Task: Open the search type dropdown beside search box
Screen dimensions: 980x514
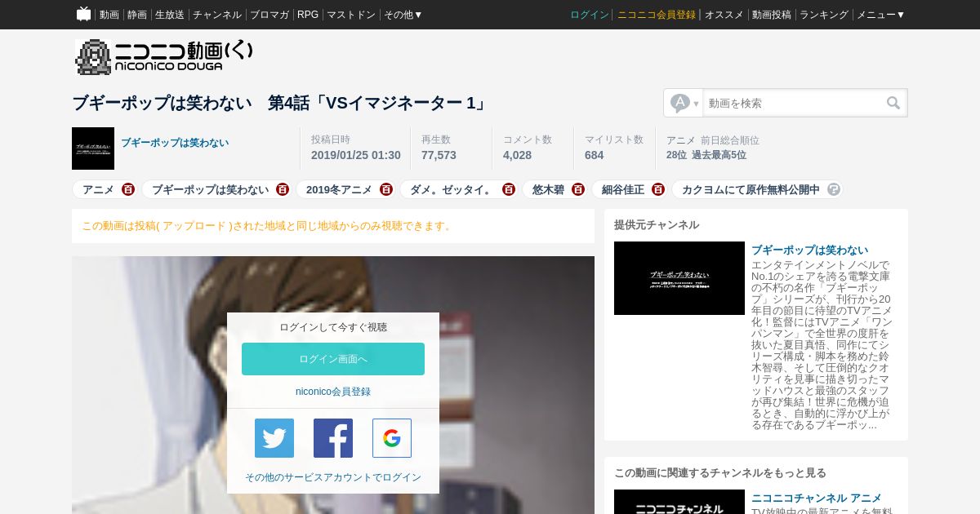Action: [684, 103]
